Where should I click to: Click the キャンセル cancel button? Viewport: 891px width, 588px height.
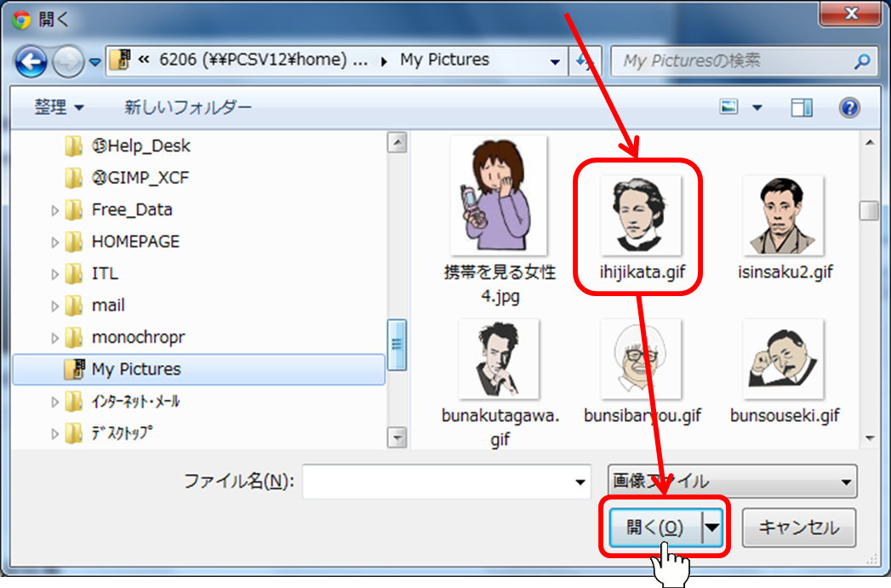[x=798, y=528]
